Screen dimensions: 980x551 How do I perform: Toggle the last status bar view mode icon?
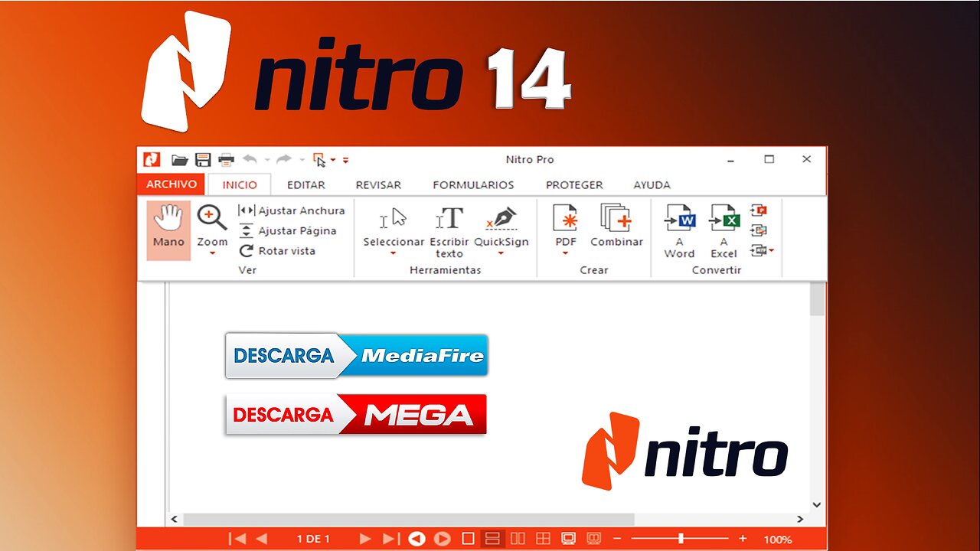(594, 539)
